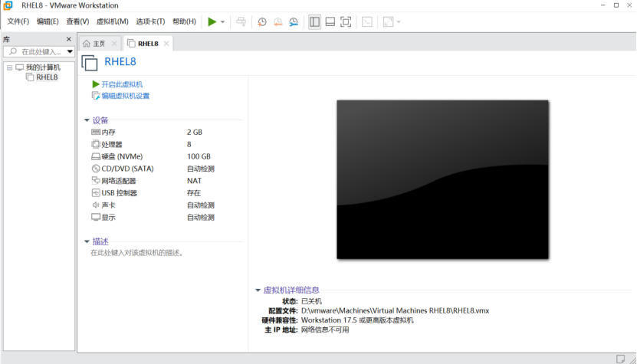Revert to snapshot using the orange arrow clock icon

278,22
